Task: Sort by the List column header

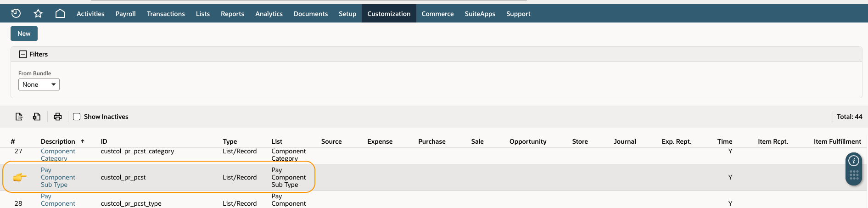Action: click(x=277, y=141)
